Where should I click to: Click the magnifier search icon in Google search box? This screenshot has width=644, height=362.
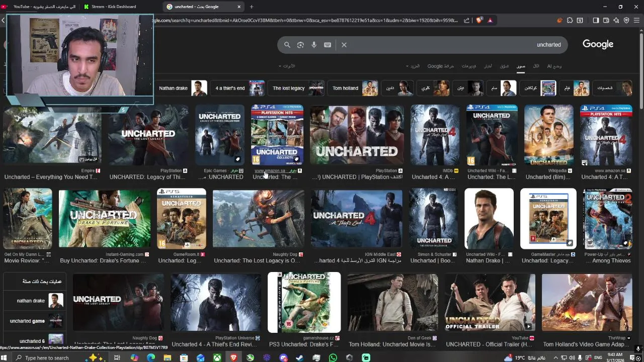(x=287, y=45)
